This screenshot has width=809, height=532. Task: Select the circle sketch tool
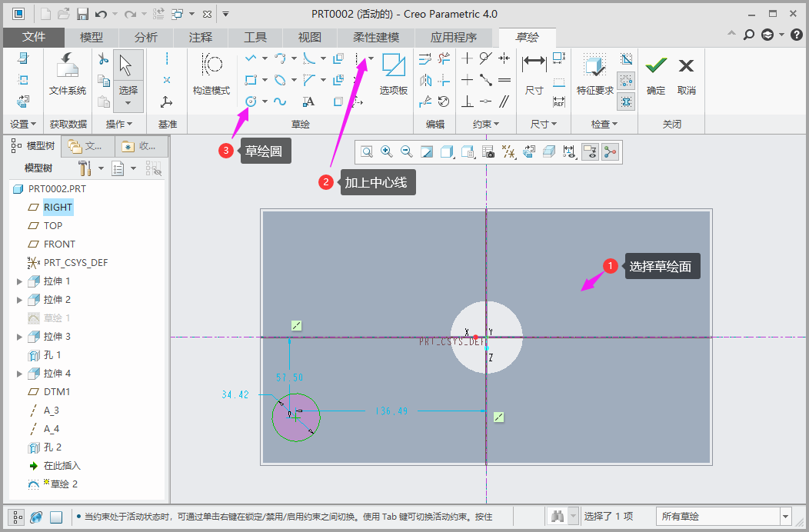coord(251,101)
